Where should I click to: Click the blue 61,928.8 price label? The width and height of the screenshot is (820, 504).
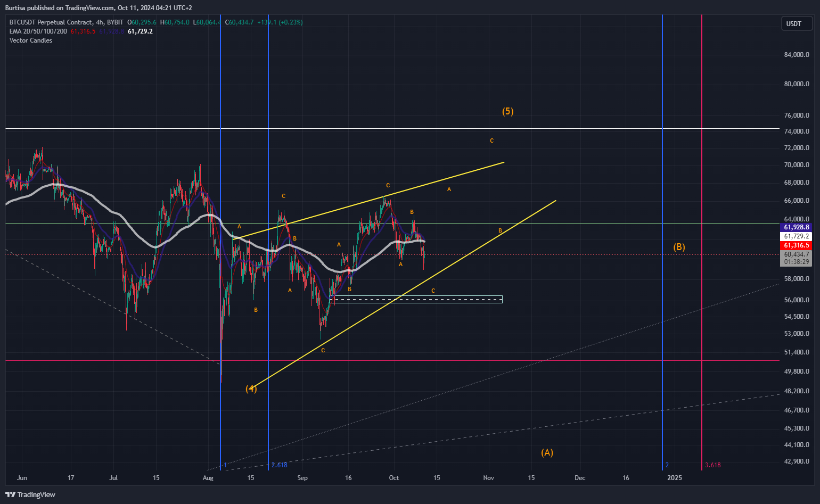(796, 227)
